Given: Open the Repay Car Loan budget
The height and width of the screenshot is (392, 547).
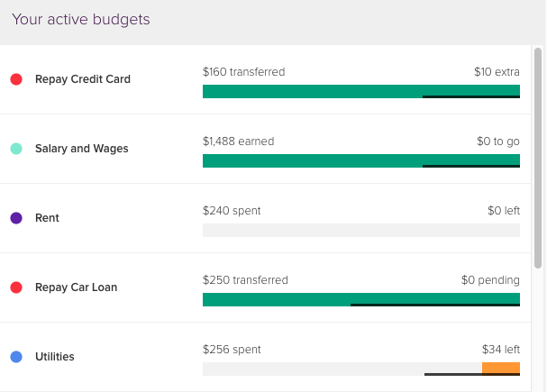Looking at the screenshot, I should [76, 287].
